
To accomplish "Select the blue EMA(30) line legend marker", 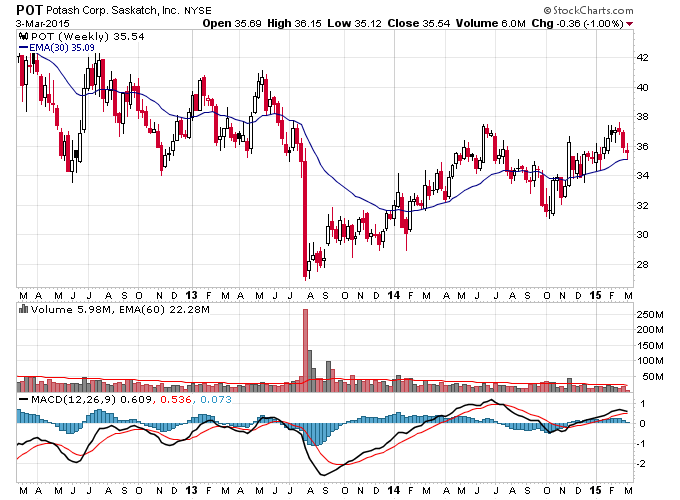I will tap(23, 48).
